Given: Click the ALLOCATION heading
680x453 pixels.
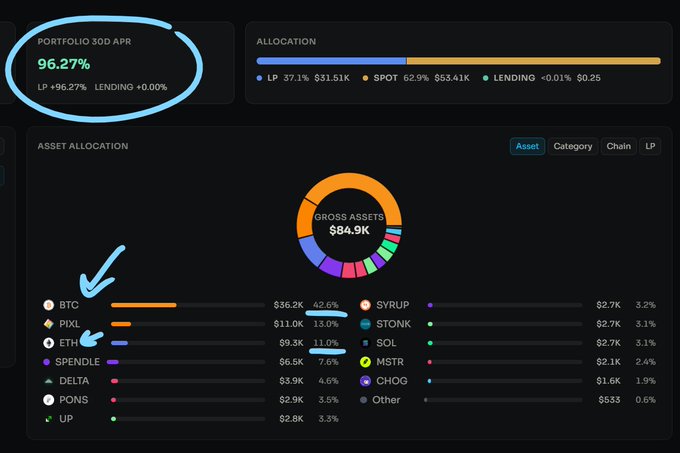Looking at the screenshot, I should pyautogui.click(x=286, y=42).
